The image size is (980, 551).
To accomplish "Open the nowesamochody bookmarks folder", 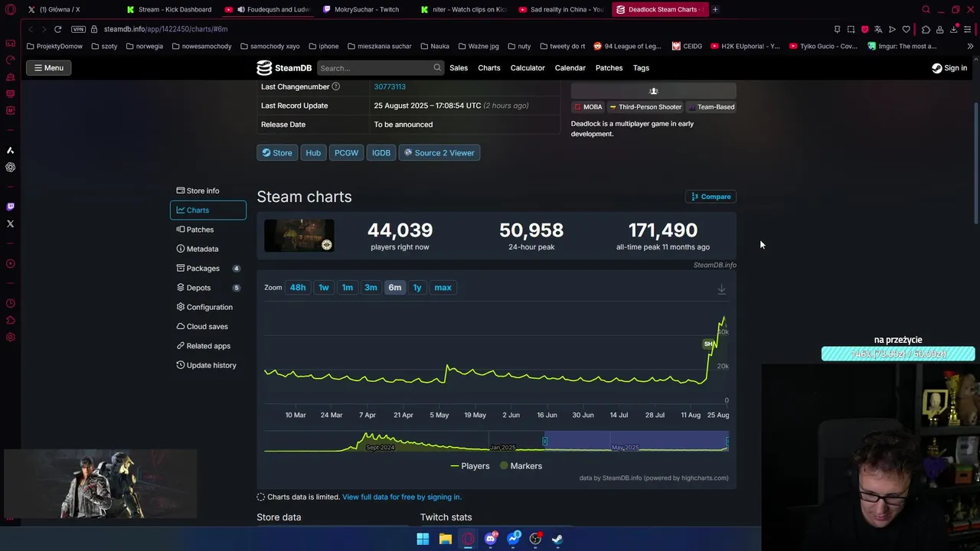I will [201, 46].
